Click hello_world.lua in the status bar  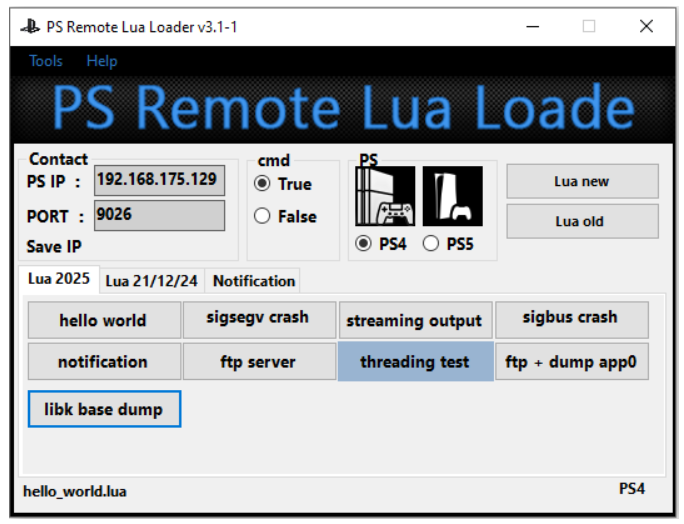click(x=75, y=491)
